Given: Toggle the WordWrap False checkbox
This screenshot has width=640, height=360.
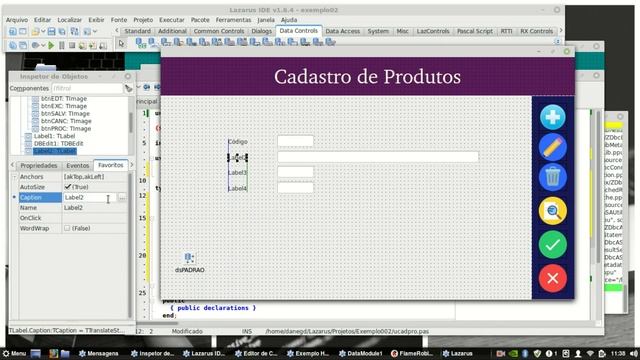Looking at the screenshot, I should coord(67,228).
